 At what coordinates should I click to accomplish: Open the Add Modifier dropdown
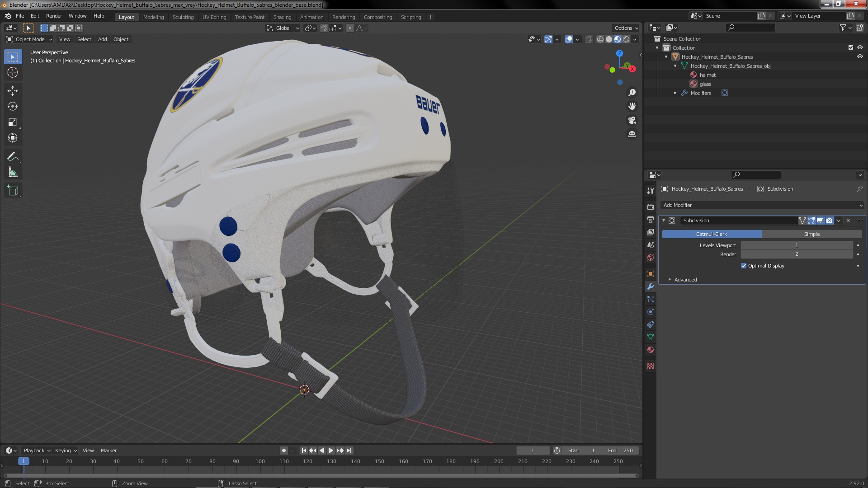[762, 205]
